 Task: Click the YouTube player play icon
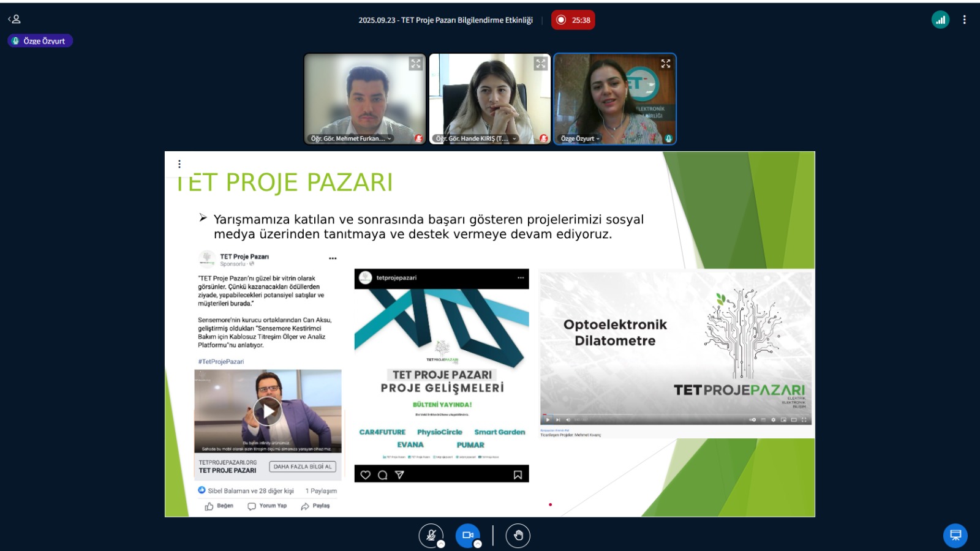point(548,420)
